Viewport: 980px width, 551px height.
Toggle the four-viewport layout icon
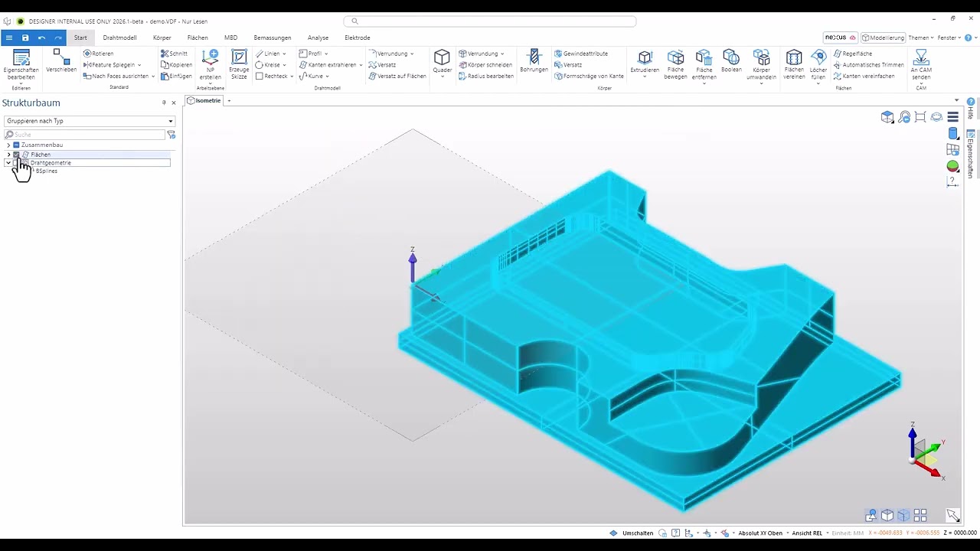pyautogui.click(x=920, y=515)
